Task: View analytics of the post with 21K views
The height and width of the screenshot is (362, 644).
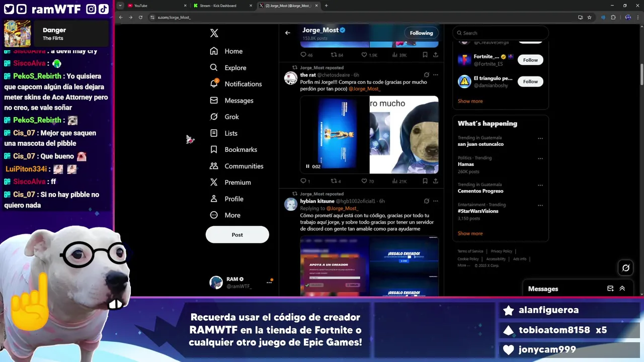Action: click(x=399, y=181)
